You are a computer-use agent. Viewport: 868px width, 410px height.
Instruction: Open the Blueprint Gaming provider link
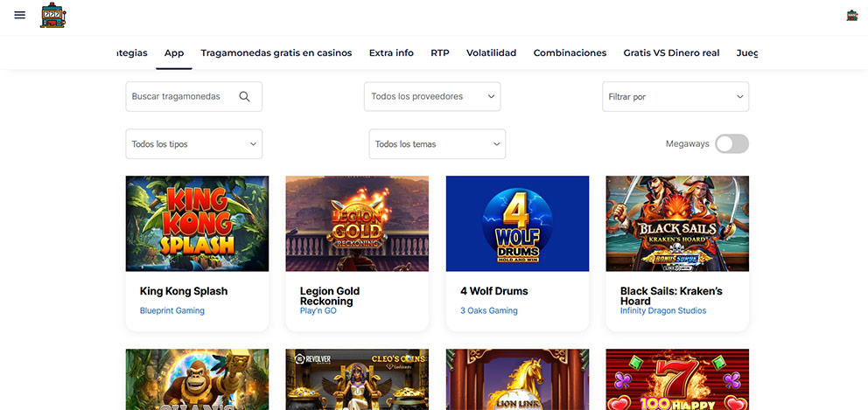click(x=172, y=311)
